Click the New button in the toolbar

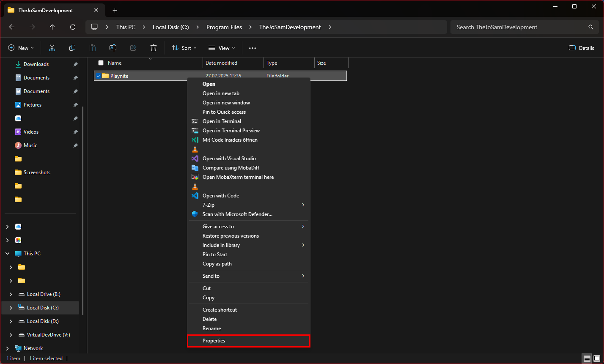point(20,48)
